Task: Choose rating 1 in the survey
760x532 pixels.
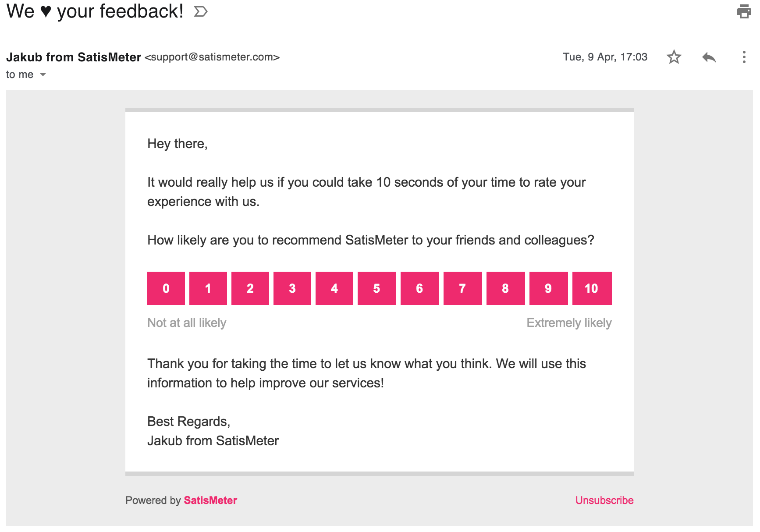Action: click(208, 288)
